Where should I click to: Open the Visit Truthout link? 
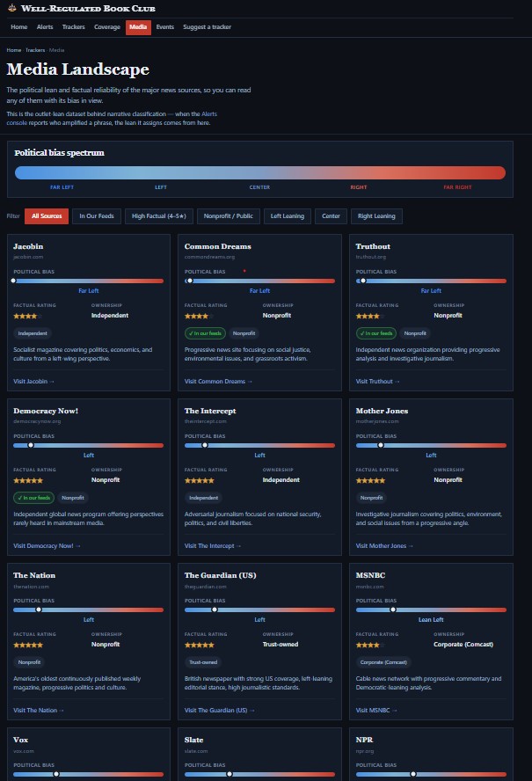point(377,382)
